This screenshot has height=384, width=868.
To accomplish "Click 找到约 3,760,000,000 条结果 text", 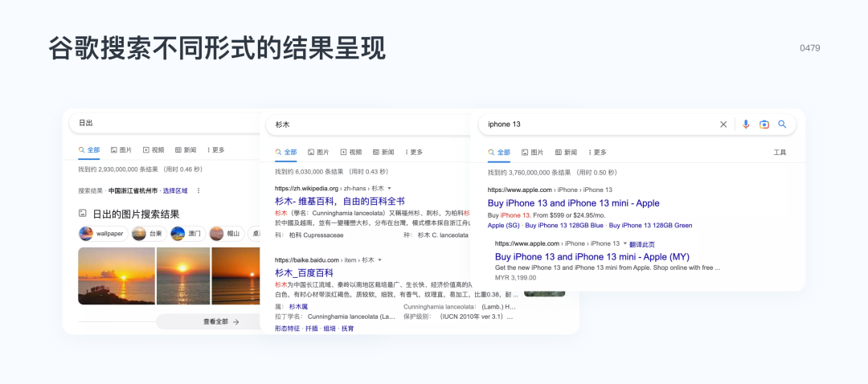I will click(552, 173).
